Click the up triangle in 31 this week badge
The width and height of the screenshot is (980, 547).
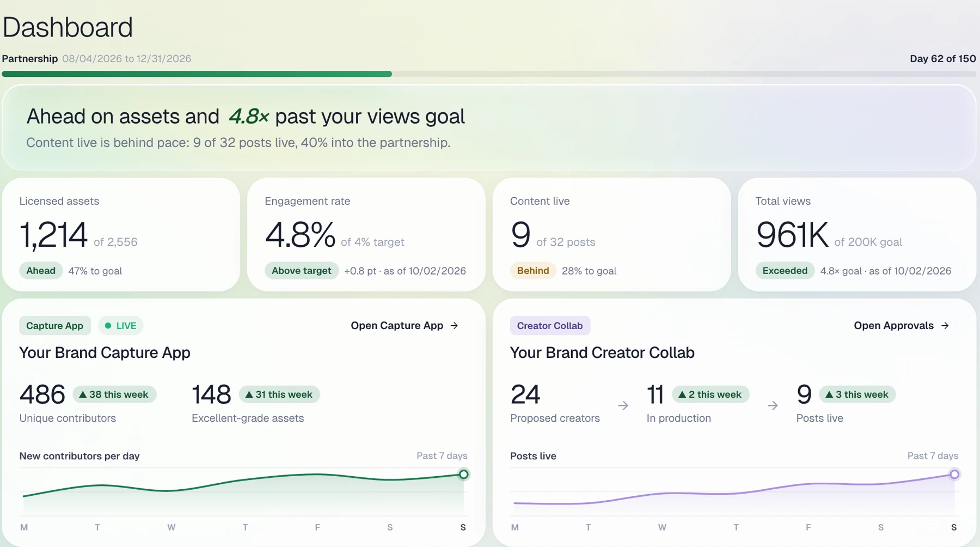[249, 394]
